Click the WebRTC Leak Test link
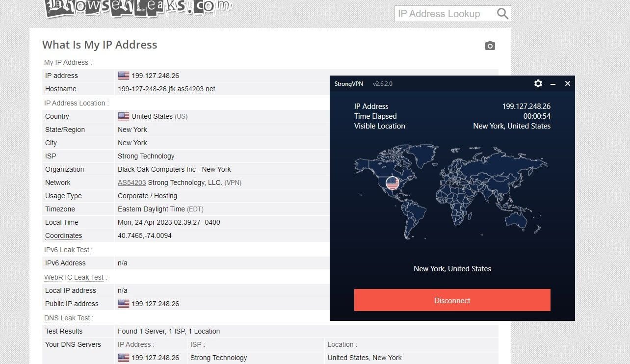Image resolution: width=630 pixels, height=364 pixels. (74, 277)
